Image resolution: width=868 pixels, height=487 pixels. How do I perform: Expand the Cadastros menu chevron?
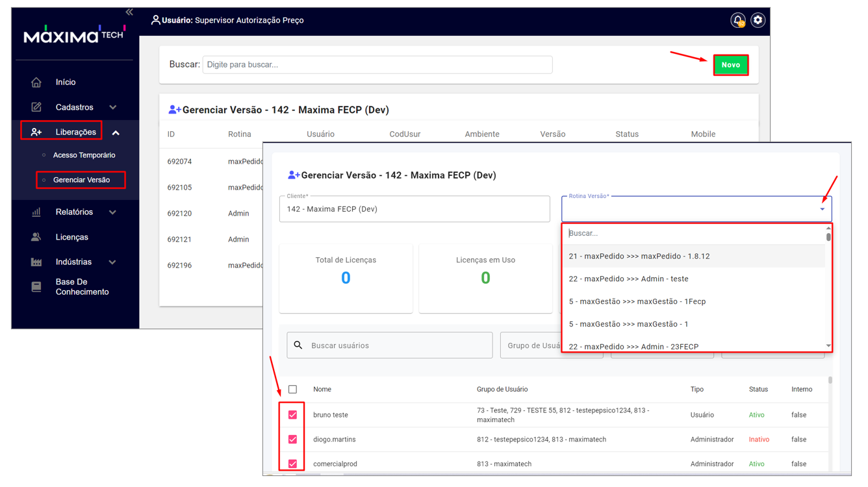113,108
